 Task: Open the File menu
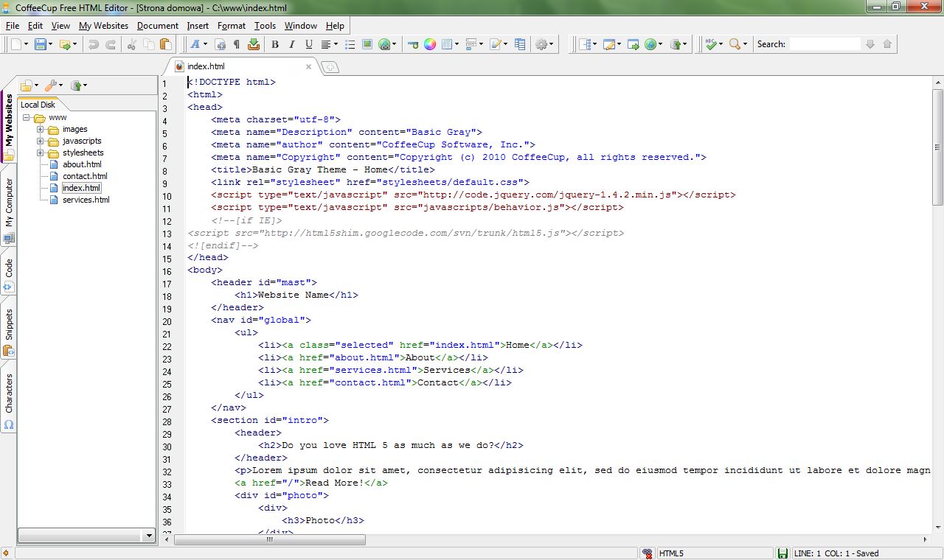tap(12, 25)
